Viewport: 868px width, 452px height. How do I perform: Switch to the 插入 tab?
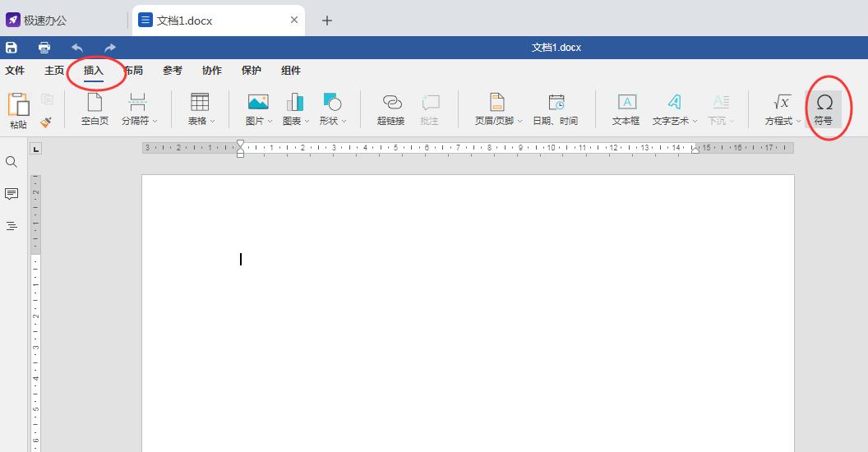[x=94, y=70]
